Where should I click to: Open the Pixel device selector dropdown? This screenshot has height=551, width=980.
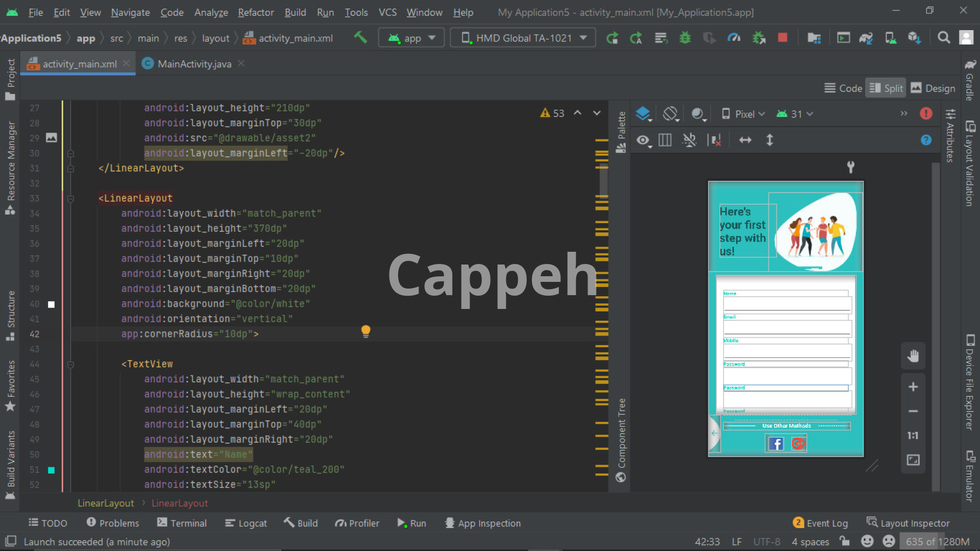click(x=743, y=114)
